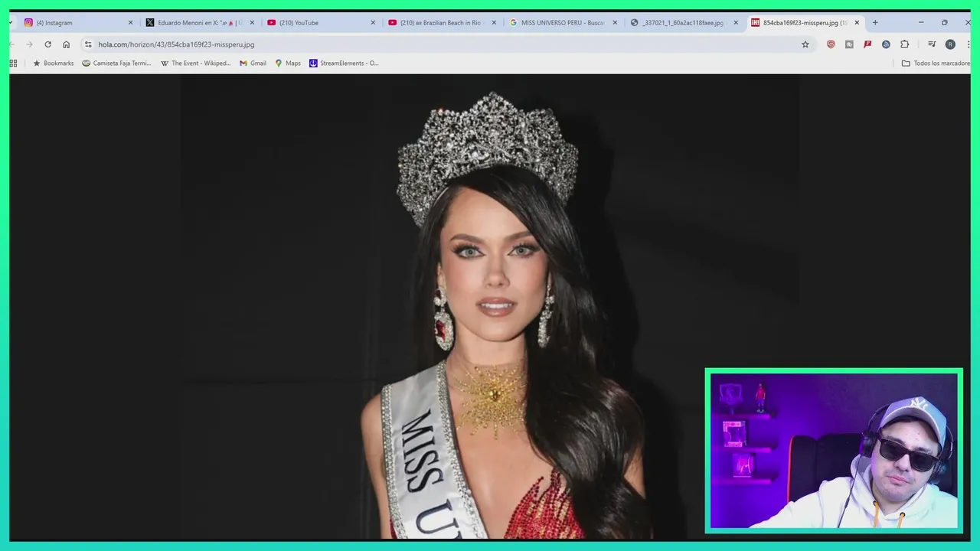Expand the Todos los marcadores folder
The width and height of the screenshot is (980, 551).
[x=936, y=63]
